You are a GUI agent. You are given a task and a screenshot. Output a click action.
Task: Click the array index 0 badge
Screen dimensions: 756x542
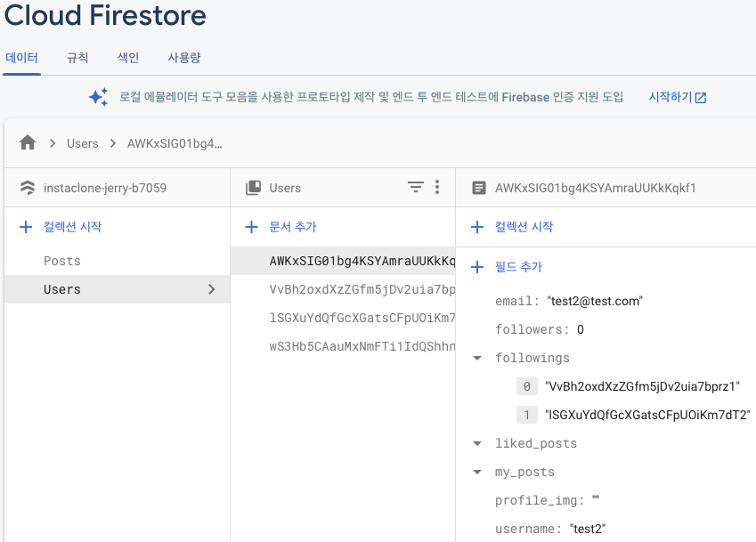[526, 386]
